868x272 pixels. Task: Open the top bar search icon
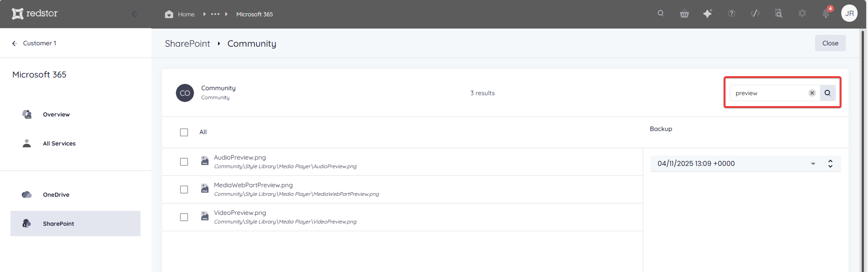click(x=661, y=14)
